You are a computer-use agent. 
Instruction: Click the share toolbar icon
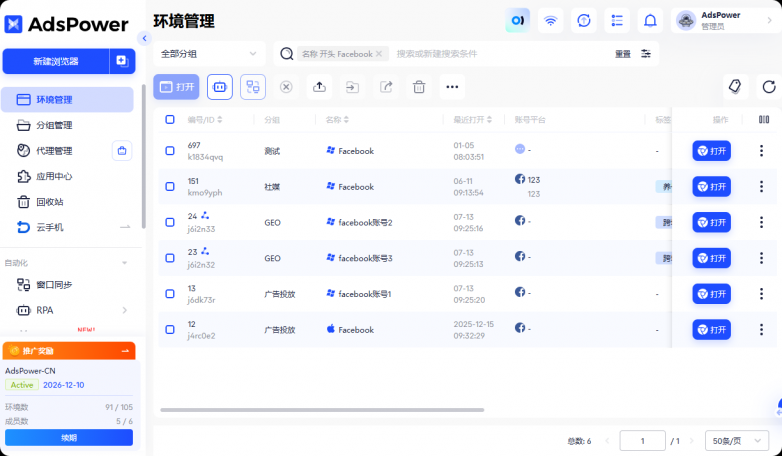click(386, 87)
